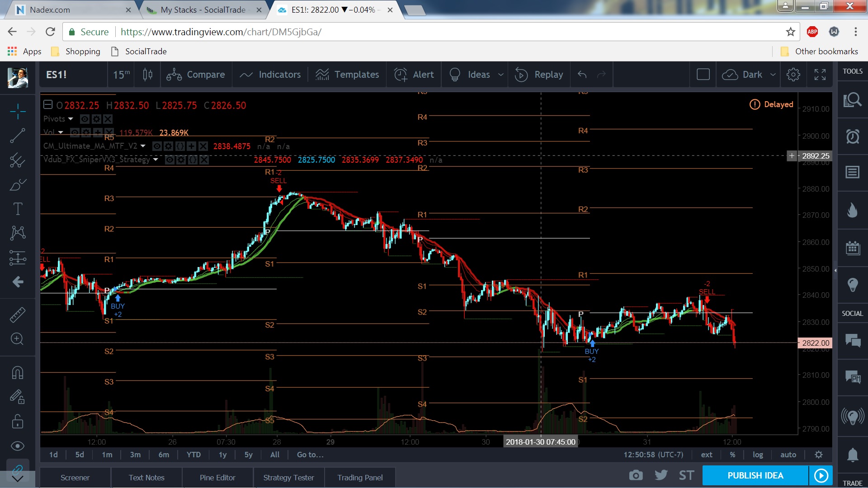This screenshot has width=868, height=488.
Task: Open chart settings gear in top toolbar
Action: coord(793,75)
